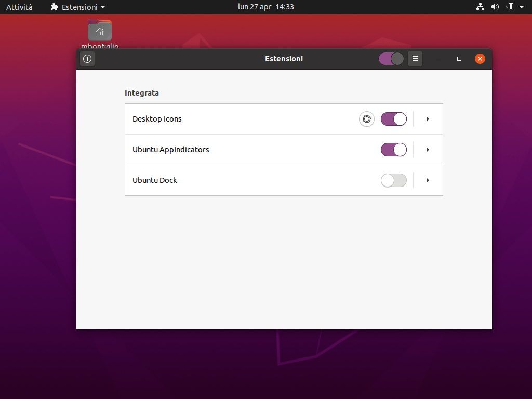Select the home folder desktop icon

coord(100,30)
